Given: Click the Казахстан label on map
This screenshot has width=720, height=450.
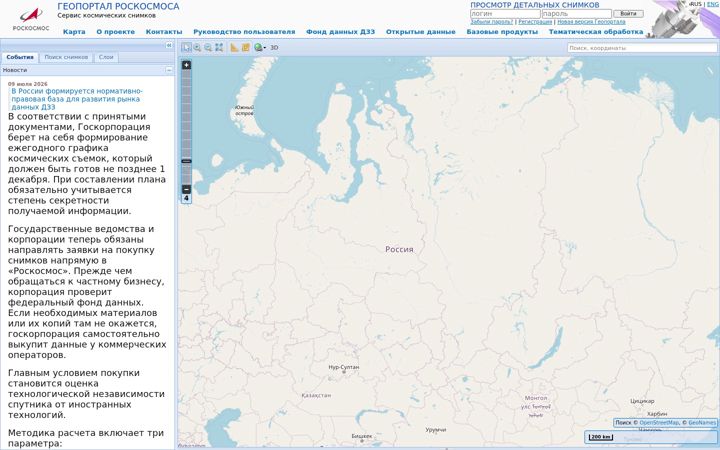Looking at the screenshot, I should [316, 395].
